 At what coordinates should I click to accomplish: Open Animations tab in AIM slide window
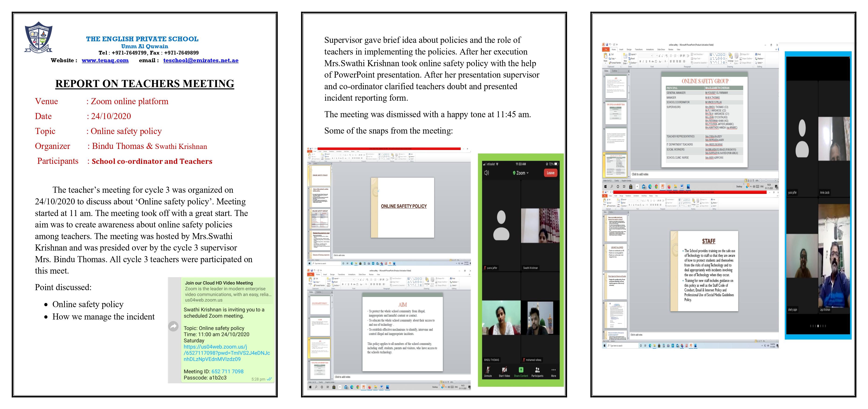point(352,275)
